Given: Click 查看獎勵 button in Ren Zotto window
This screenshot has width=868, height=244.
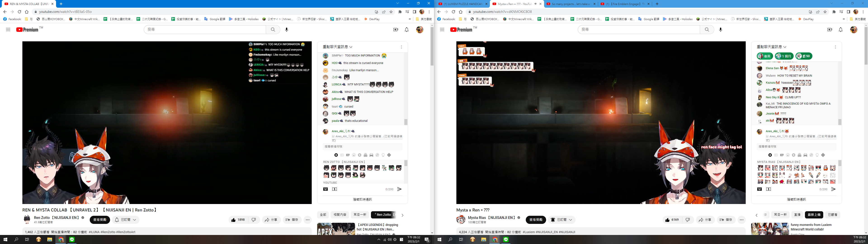Looking at the screenshot, I should (x=100, y=220).
